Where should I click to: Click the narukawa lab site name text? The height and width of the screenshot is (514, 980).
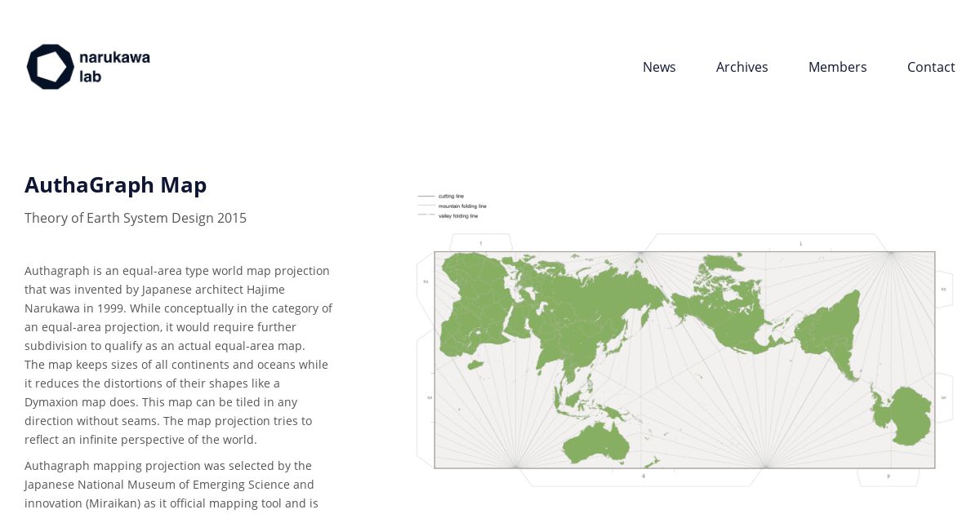click(114, 67)
